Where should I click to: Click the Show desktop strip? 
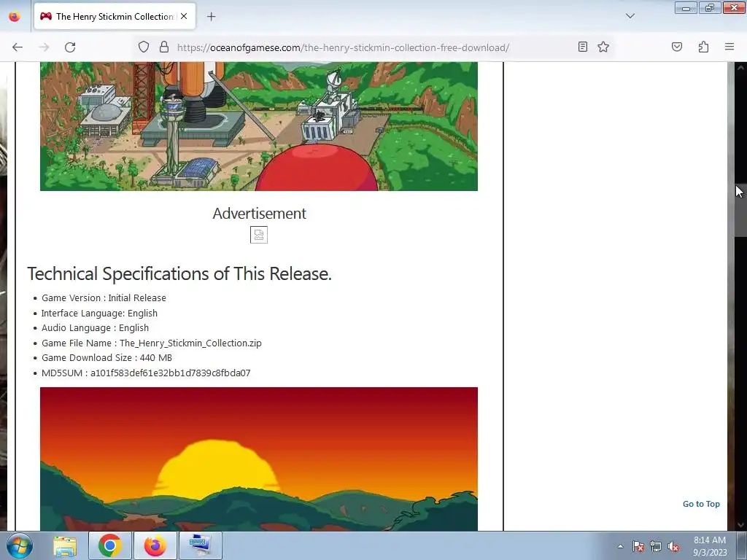pos(742,545)
